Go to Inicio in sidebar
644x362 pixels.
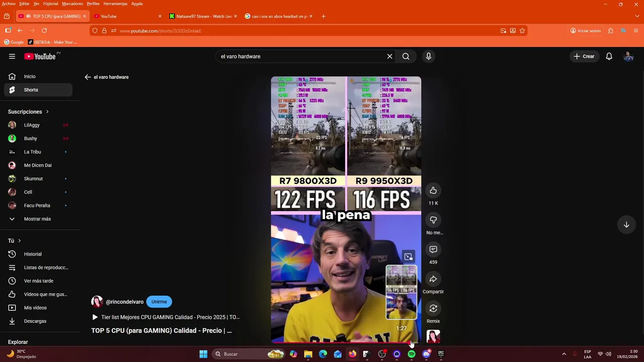[38, 76]
